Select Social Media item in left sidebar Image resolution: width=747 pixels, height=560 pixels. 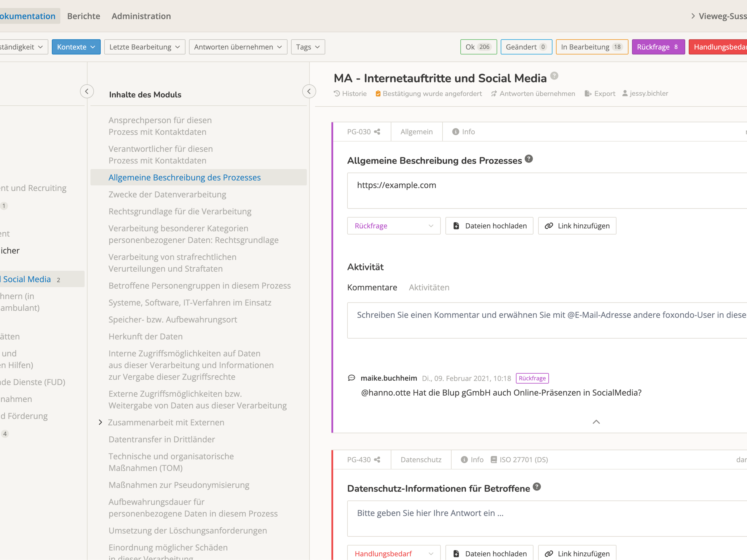(x=42, y=279)
